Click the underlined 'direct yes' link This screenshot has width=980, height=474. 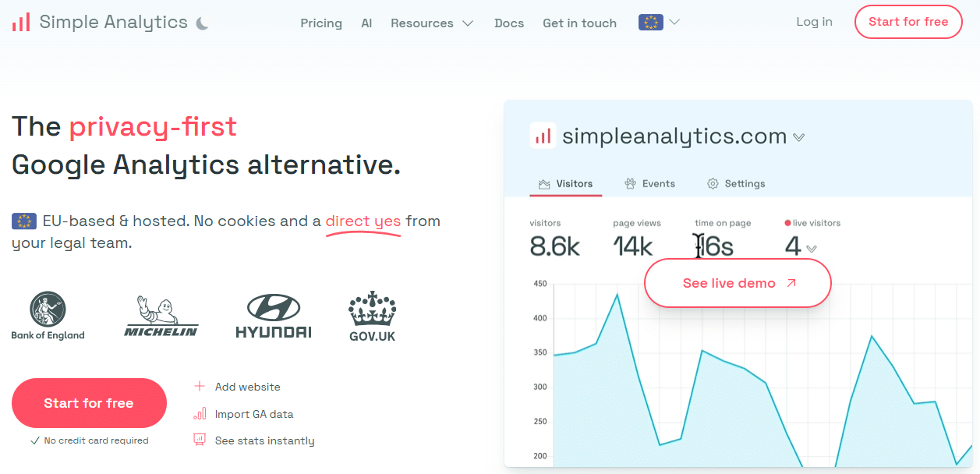pos(363,221)
